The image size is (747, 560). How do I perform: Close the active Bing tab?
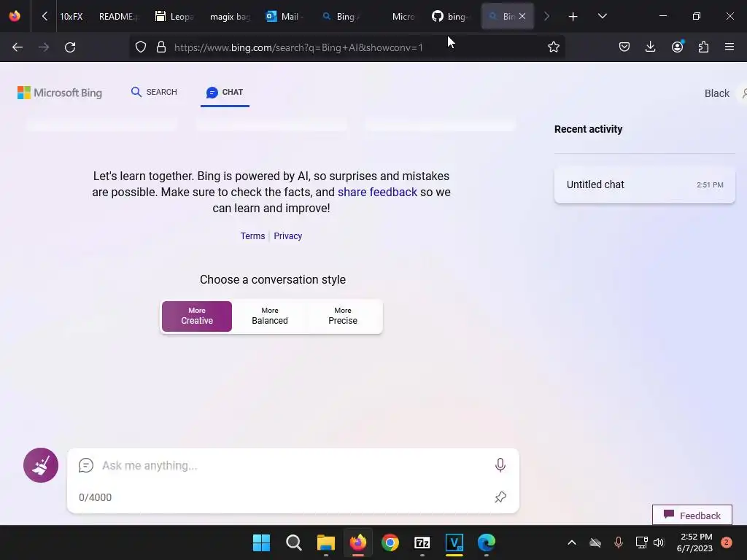pyautogui.click(x=522, y=16)
